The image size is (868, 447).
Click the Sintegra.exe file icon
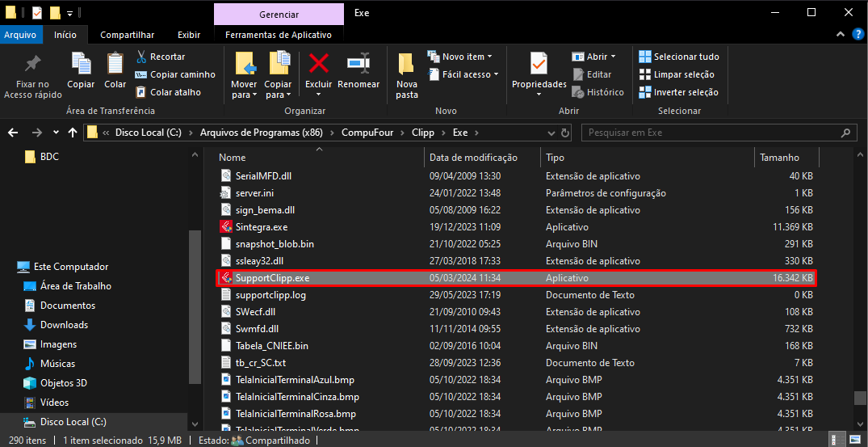pyautogui.click(x=226, y=227)
